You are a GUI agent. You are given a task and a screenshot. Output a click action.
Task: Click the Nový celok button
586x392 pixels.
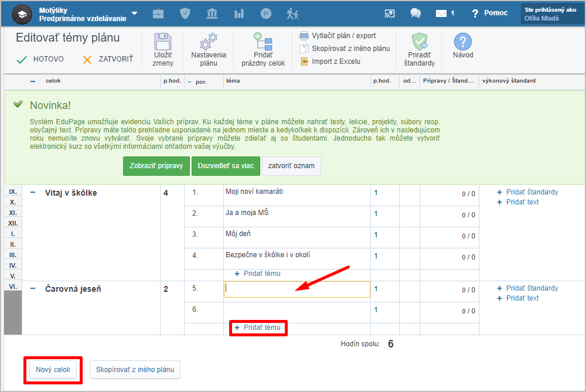pos(53,370)
